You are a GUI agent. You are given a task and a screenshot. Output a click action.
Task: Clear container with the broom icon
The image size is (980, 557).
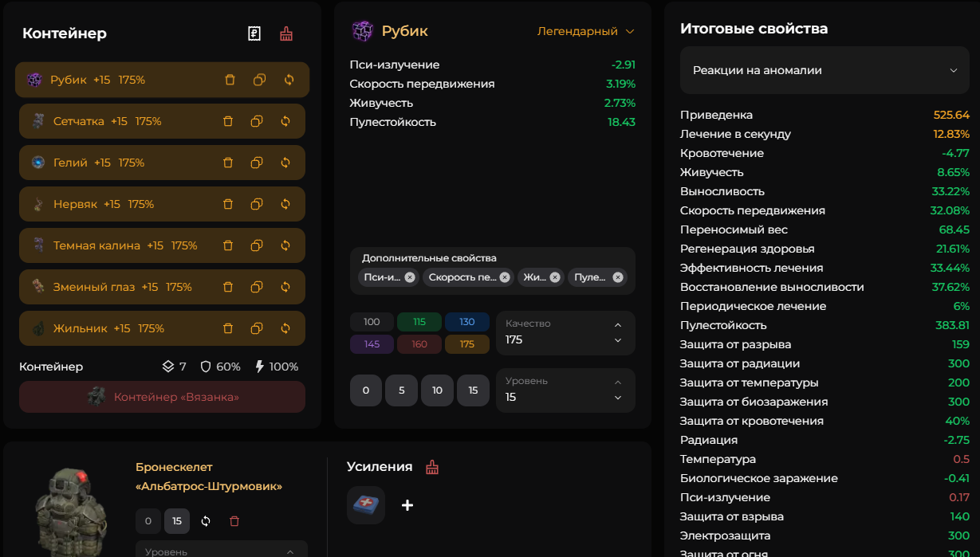coord(286,33)
